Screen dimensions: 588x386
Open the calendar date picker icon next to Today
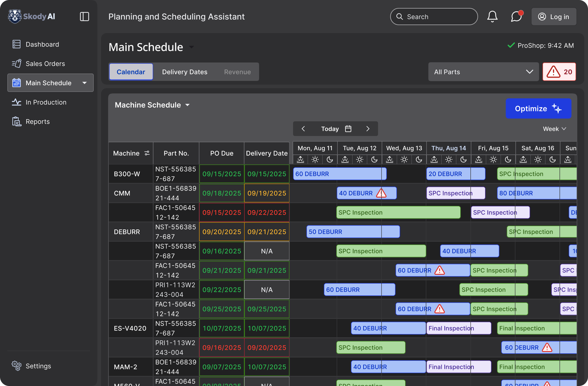click(348, 129)
